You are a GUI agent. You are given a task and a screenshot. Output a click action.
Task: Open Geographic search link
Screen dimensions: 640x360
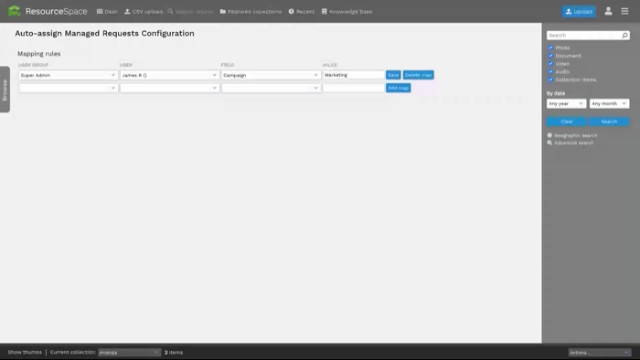(576, 136)
